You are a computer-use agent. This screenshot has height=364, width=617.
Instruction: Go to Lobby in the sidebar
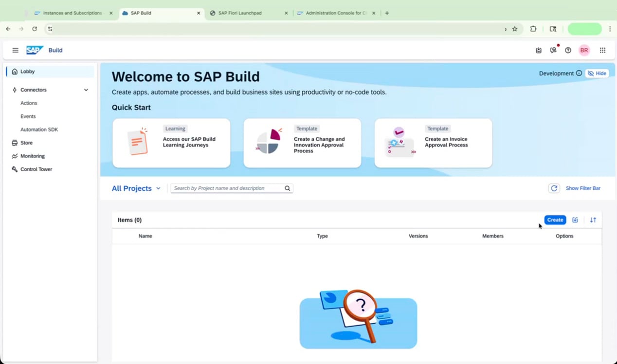(50, 72)
